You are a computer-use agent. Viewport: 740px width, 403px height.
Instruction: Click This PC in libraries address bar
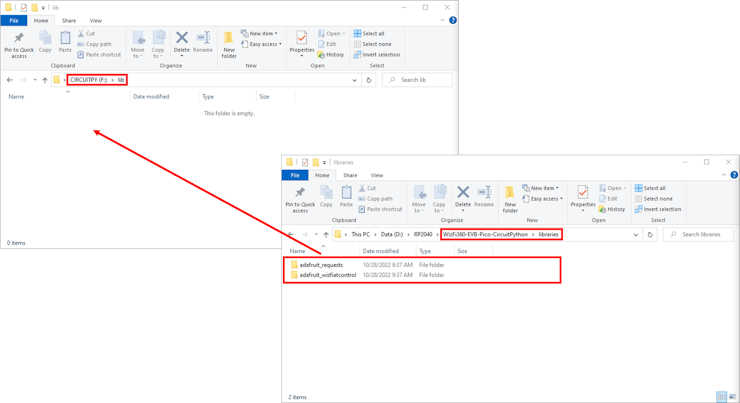[x=361, y=235]
